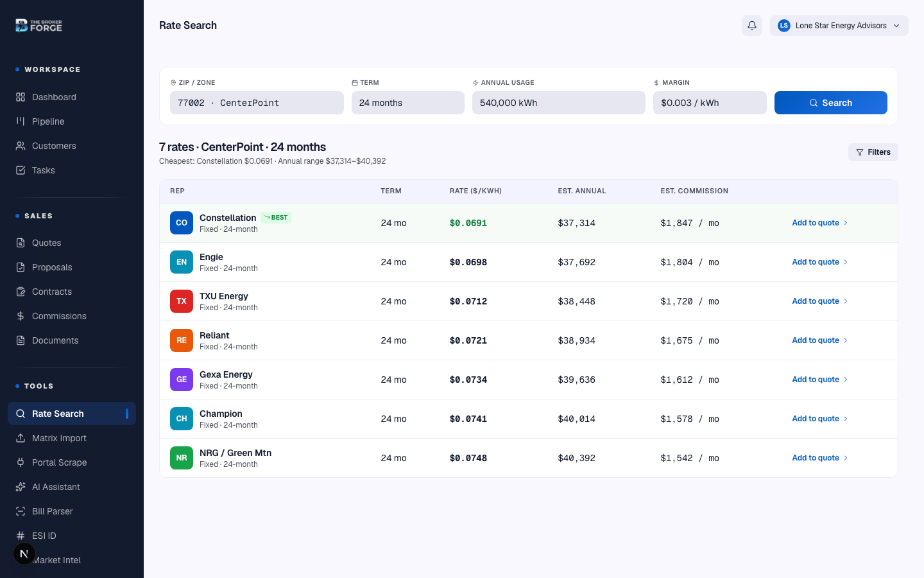Image resolution: width=924 pixels, height=578 pixels.
Task: Click the AI Assistant sparkle icon
Action: (21, 487)
